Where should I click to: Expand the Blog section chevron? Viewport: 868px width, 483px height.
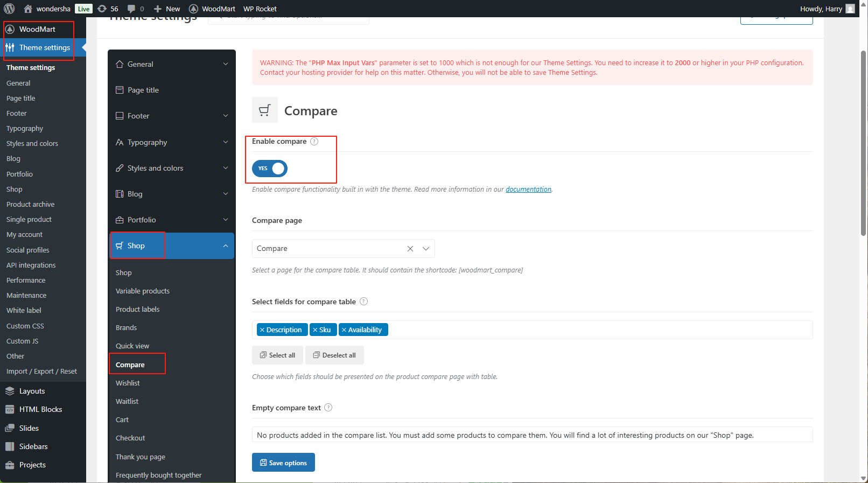coord(226,194)
